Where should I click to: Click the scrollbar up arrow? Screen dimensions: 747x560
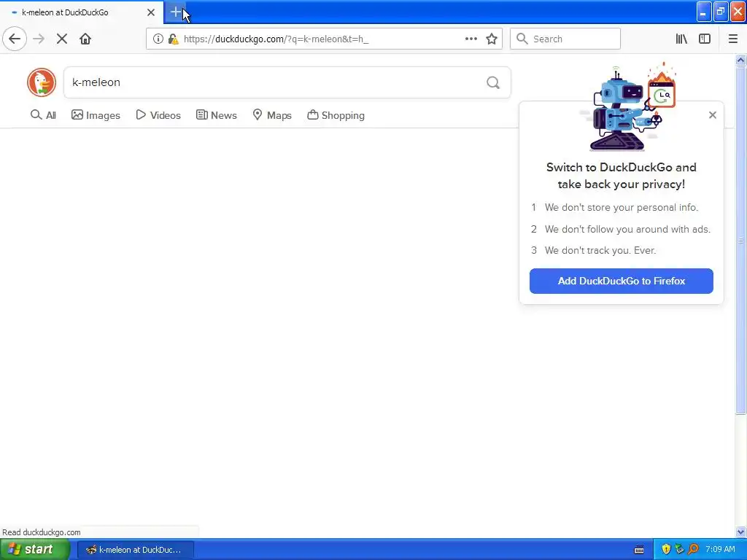[740, 60]
